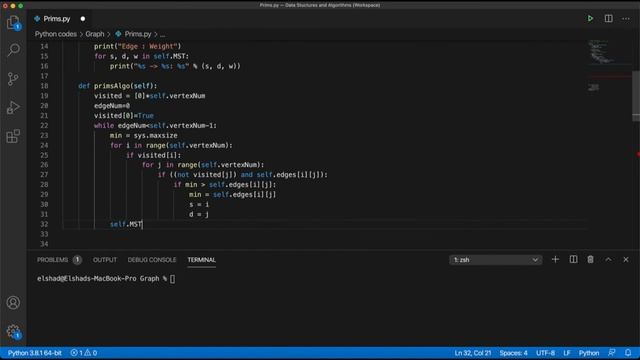
Task: Click line number 18 in gutter
Action: [44, 86]
